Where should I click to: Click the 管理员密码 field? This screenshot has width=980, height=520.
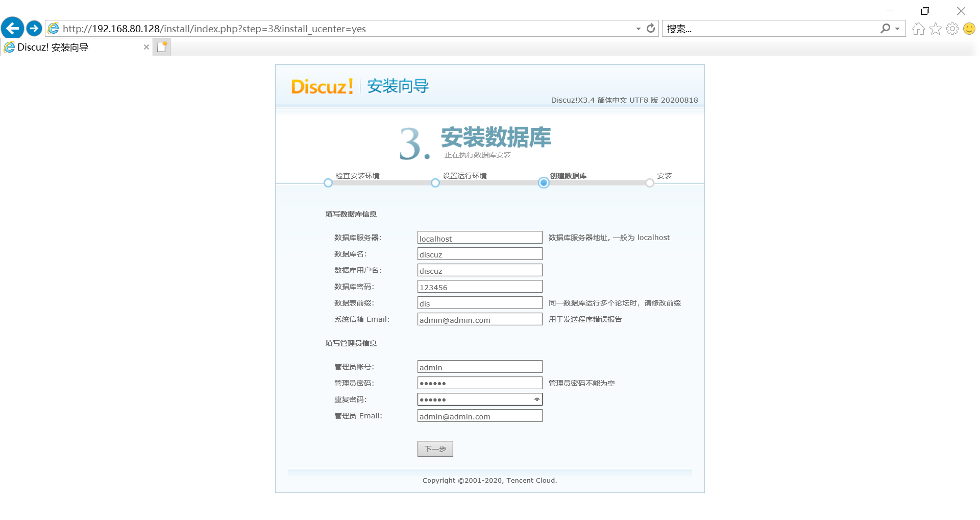pos(480,383)
